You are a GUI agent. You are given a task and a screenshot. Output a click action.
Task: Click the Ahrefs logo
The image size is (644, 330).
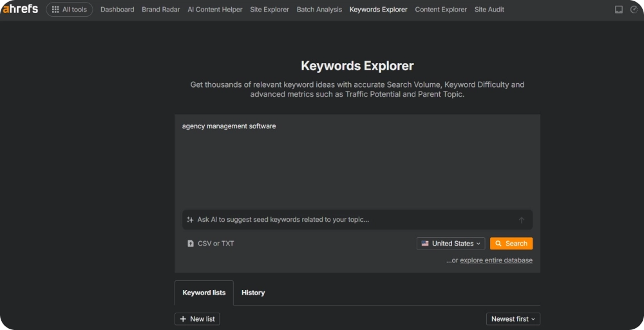tap(21, 8)
